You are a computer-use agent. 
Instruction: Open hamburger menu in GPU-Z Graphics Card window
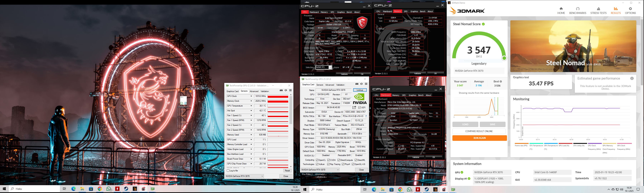pos(366,84)
